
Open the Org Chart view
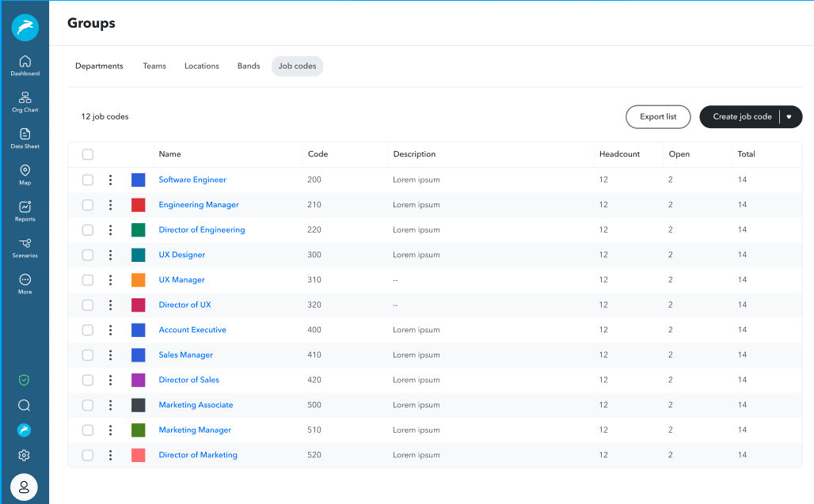tap(25, 102)
